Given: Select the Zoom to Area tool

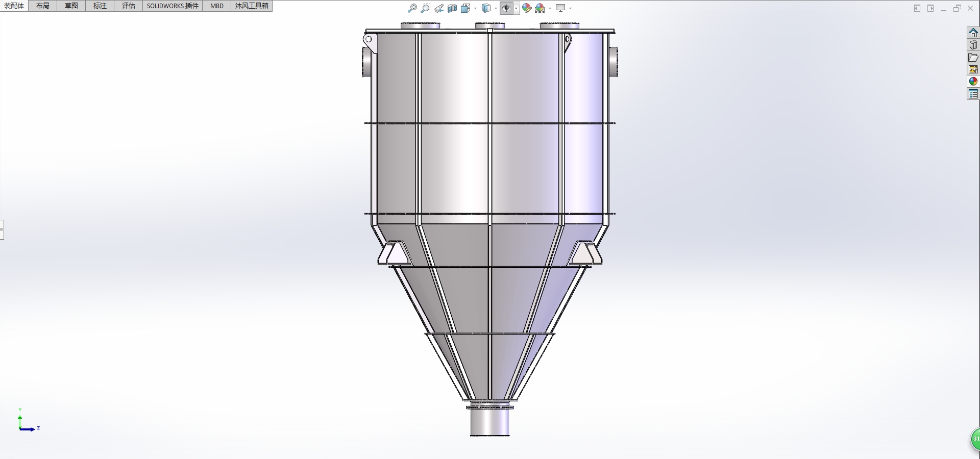Looking at the screenshot, I should (x=426, y=8).
